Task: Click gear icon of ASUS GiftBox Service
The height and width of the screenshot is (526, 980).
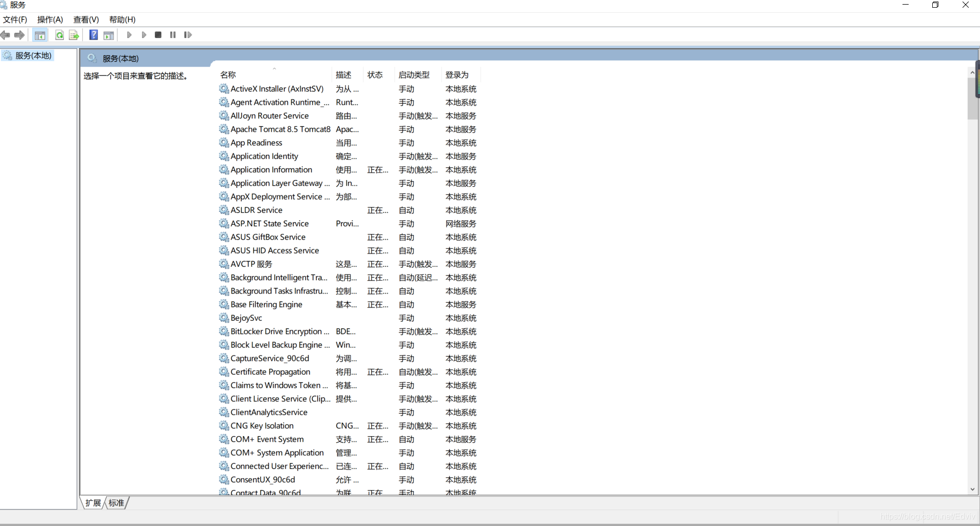Action: pyautogui.click(x=224, y=237)
